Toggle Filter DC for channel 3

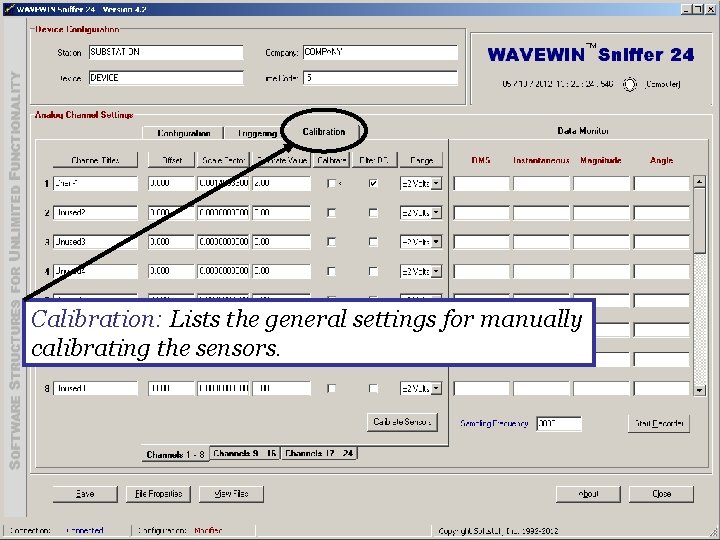373,242
